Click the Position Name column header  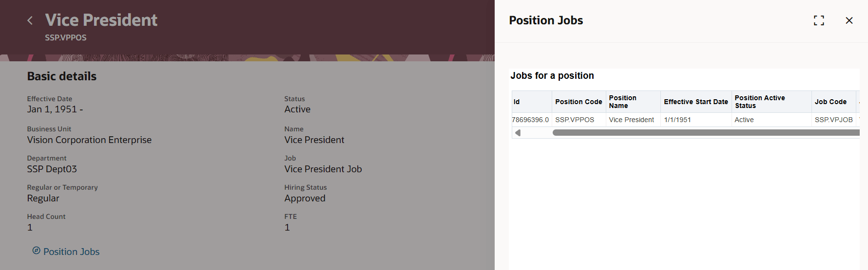622,102
